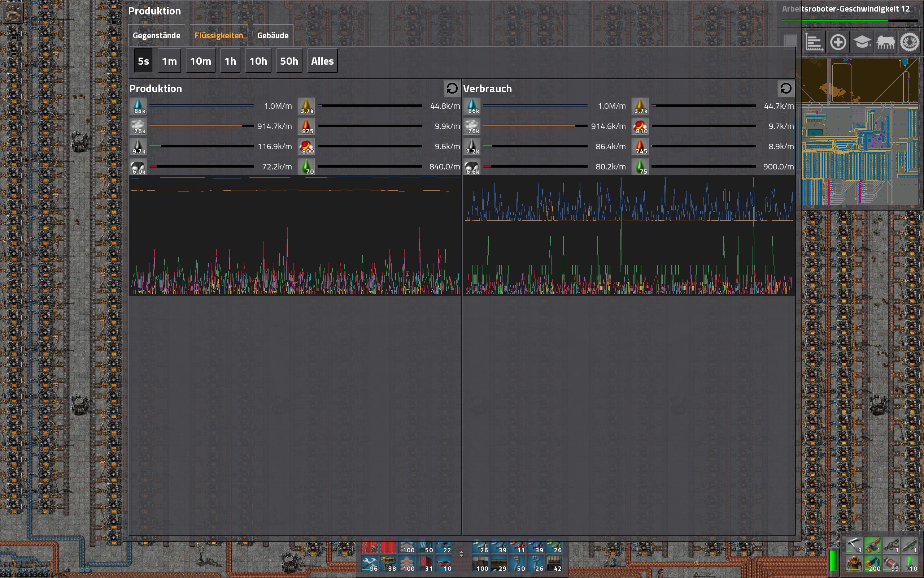Click the orange power armor slot

(854, 564)
